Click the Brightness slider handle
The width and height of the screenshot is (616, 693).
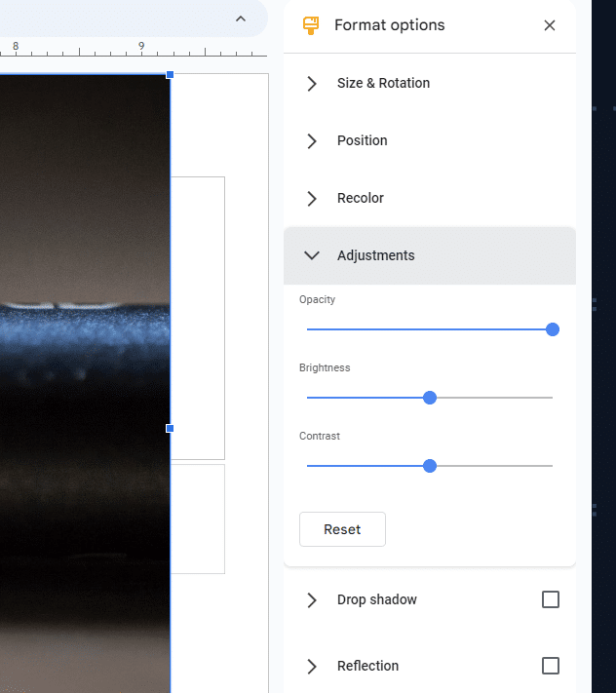point(430,398)
